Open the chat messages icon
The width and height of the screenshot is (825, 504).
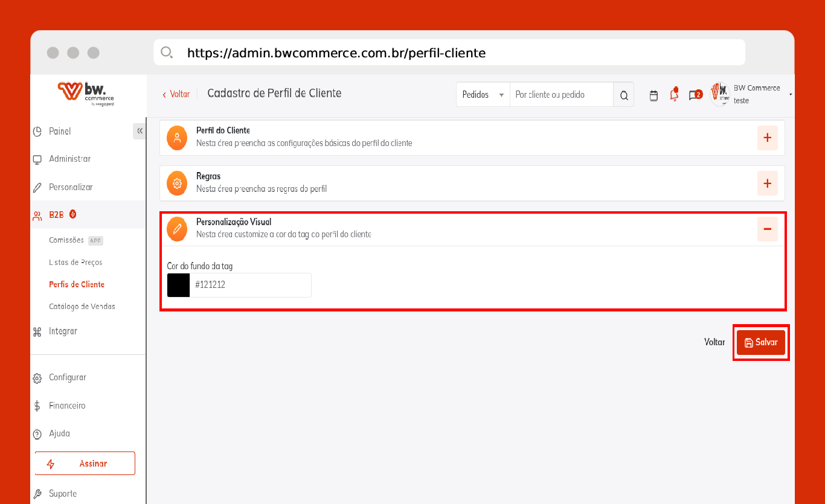[695, 95]
